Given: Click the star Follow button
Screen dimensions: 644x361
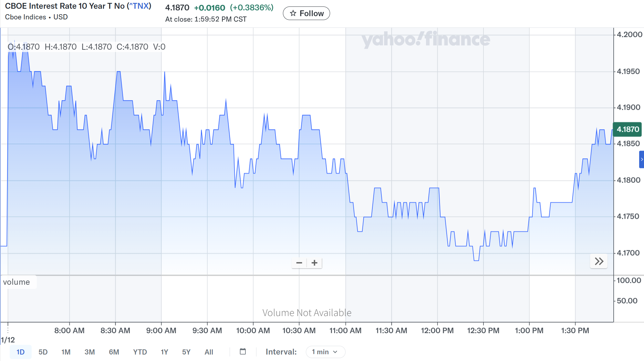Looking at the screenshot, I should 306,13.
